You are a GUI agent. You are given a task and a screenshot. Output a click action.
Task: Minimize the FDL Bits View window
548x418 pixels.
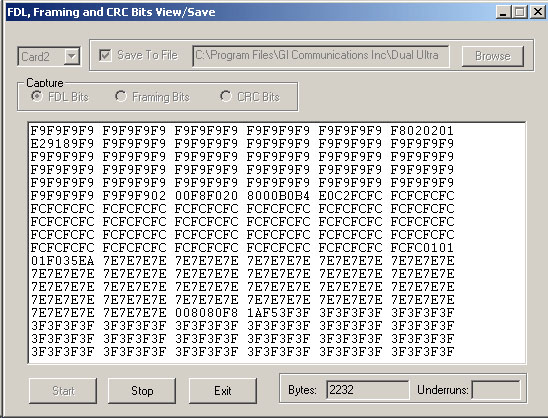point(503,12)
